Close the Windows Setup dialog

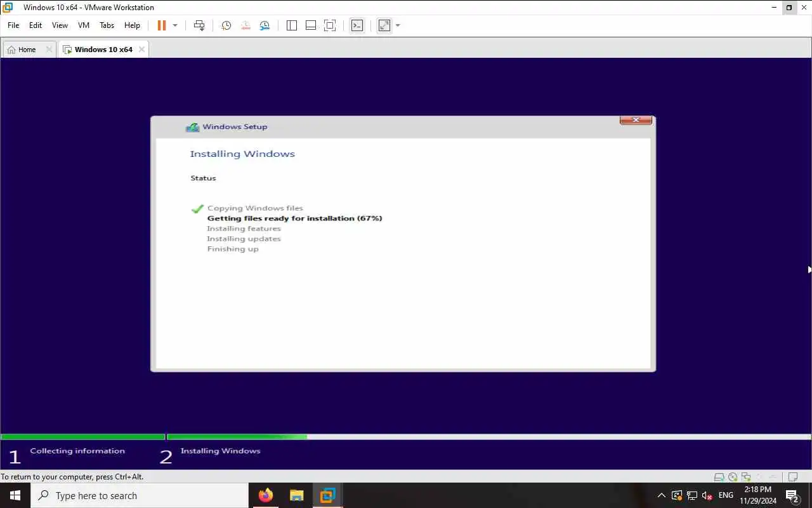[x=636, y=120]
